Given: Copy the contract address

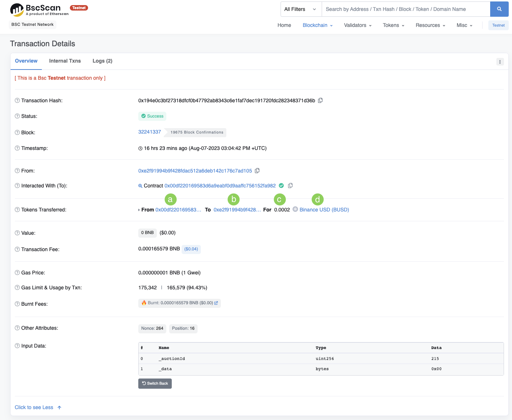Looking at the screenshot, I should coord(290,186).
